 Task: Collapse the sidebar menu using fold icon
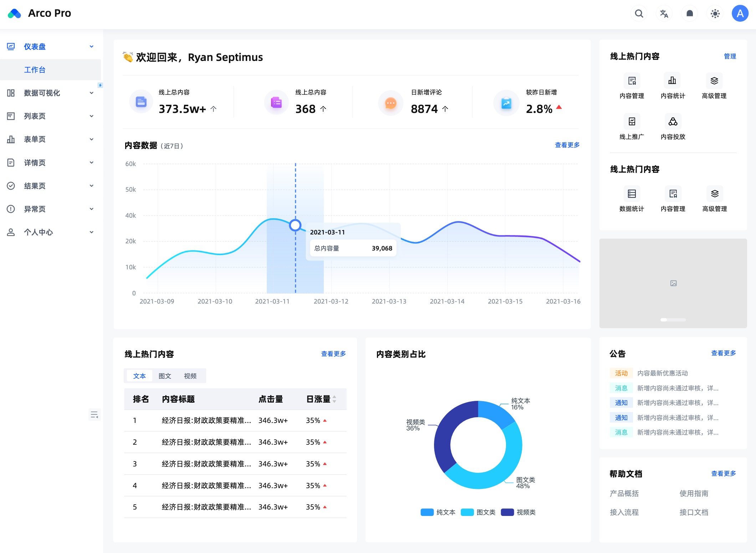tap(94, 414)
